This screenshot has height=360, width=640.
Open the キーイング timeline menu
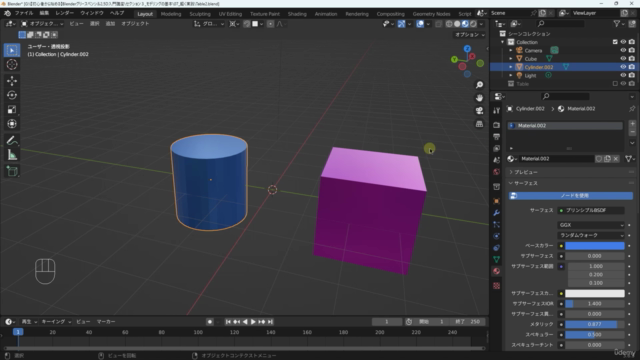coord(56,322)
